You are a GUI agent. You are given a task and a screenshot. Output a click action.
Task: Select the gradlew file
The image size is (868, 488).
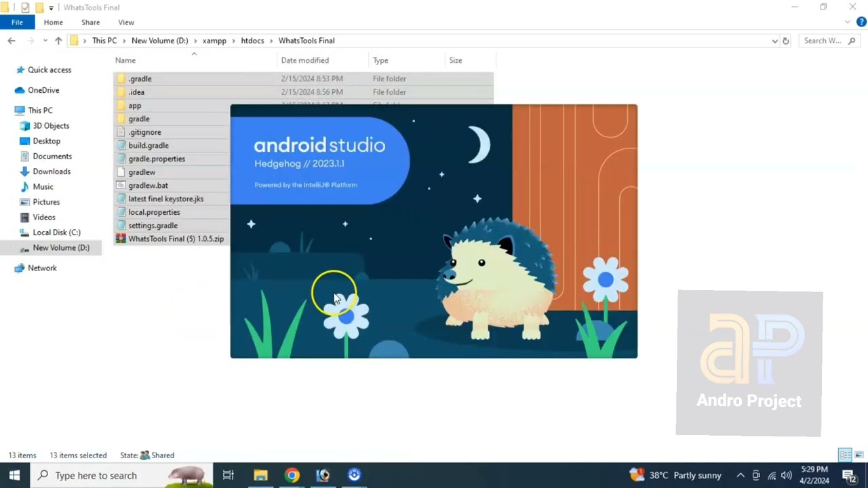tap(142, 172)
